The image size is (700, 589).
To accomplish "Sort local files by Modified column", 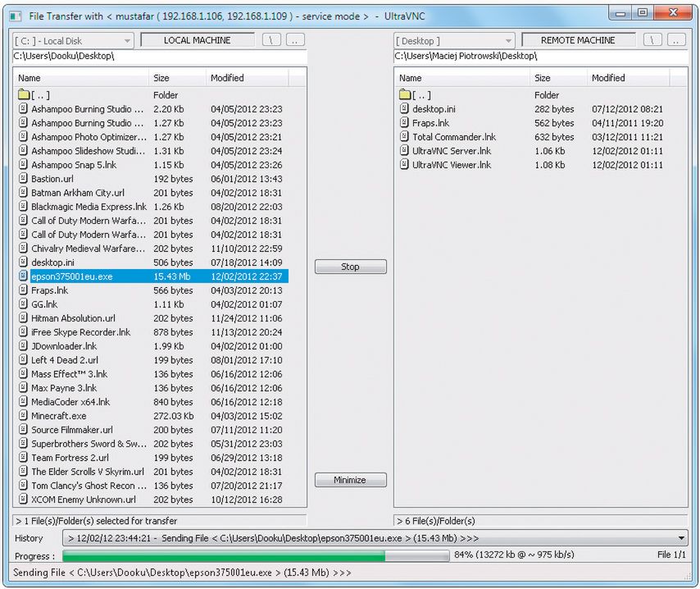I will (248, 78).
